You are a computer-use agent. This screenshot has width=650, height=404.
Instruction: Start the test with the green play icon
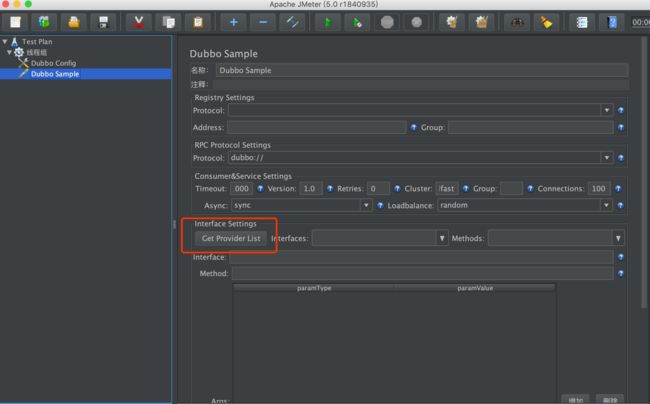click(328, 22)
